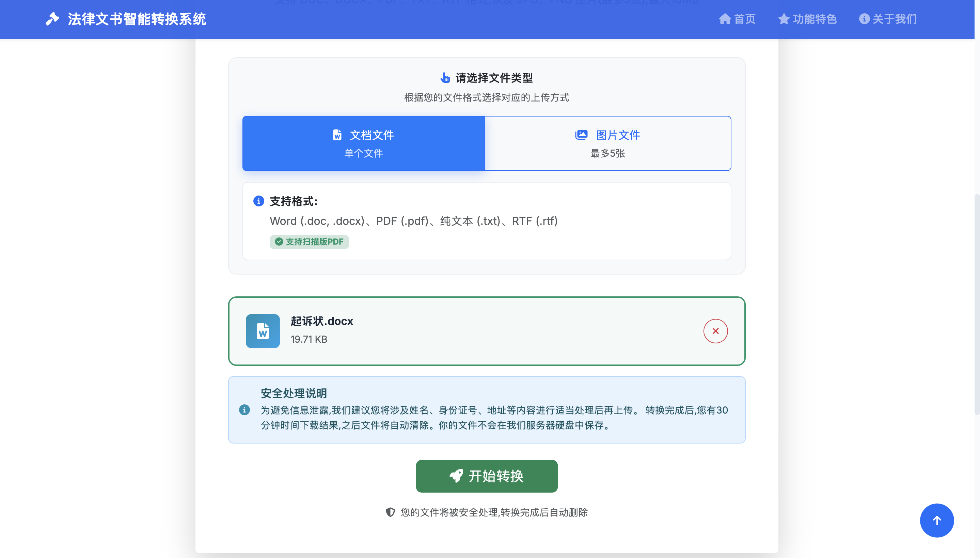Click the 开始转换 button to start conversion
980x558 pixels.
[x=486, y=476]
